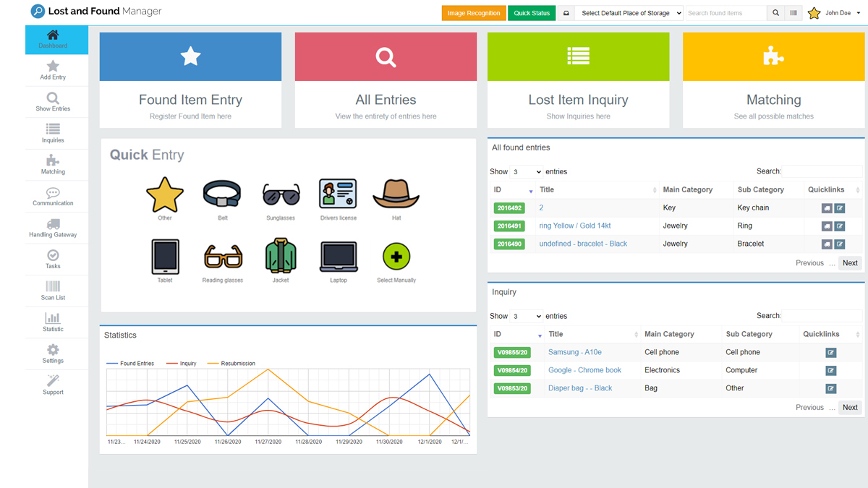
Task: Go to Statistic in the sidebar menu
Action: [53, 322]
